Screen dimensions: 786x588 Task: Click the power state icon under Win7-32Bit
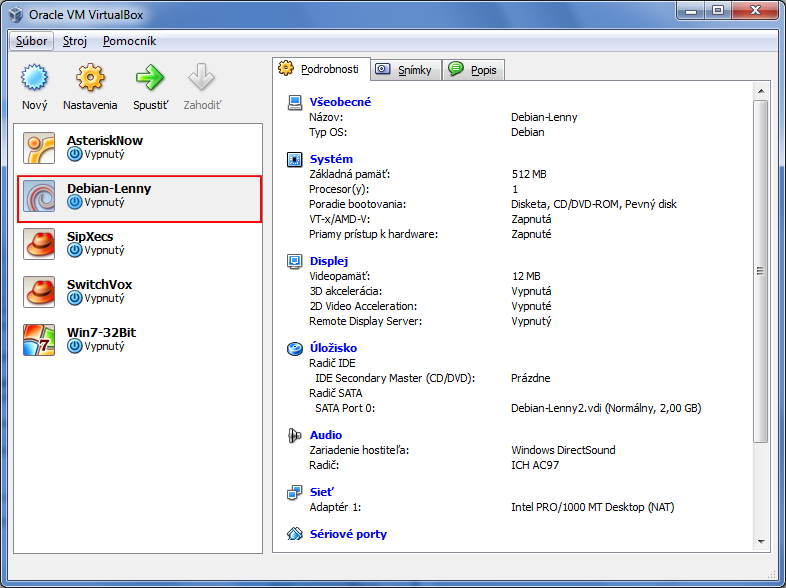[75, 346]
